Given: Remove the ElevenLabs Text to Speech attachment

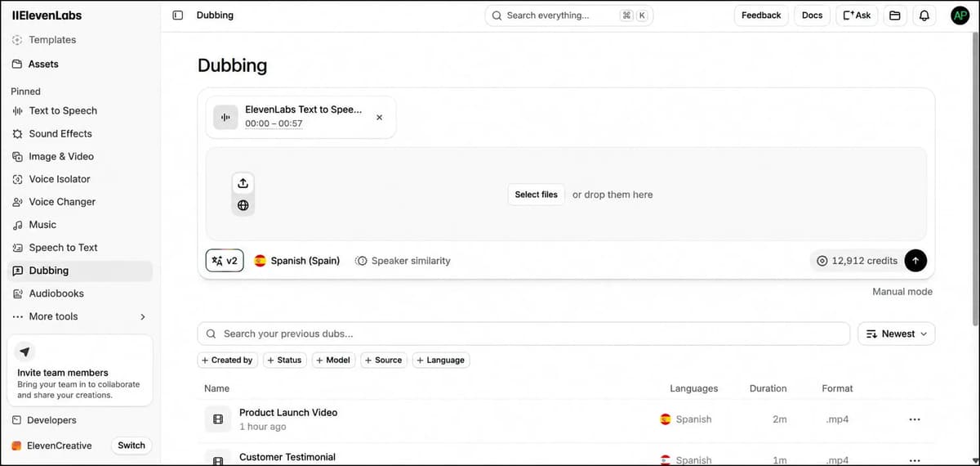Looking at the screenshot, I should coord(379,117).
